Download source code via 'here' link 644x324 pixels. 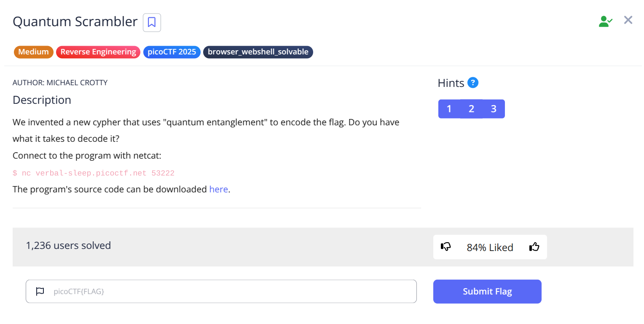point(218,189)
